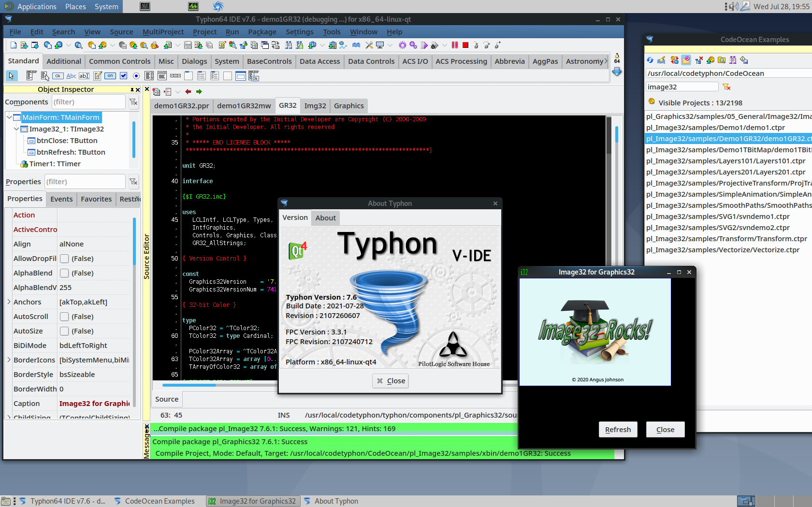Expand the ChildSizing property

click(9, 417)
